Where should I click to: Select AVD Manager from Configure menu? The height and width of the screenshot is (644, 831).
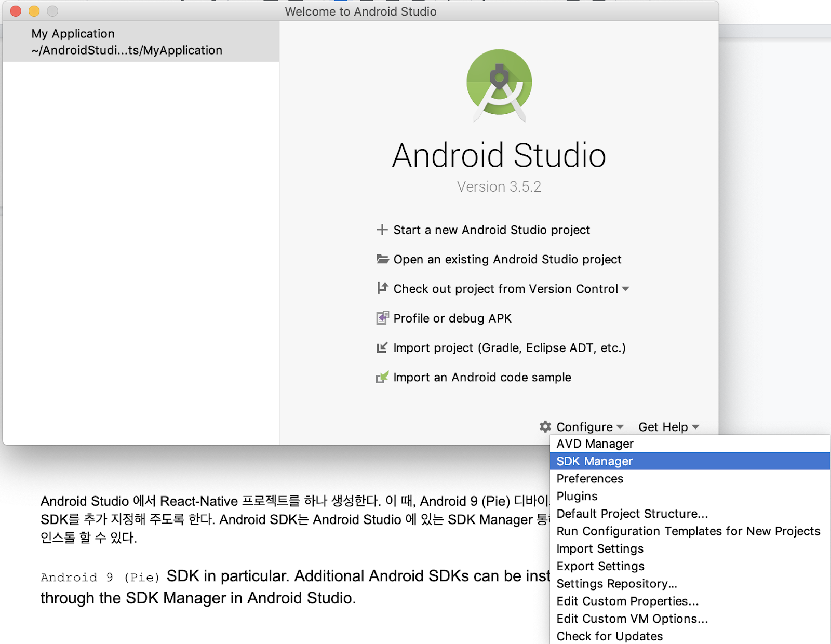tap(690, 444)
